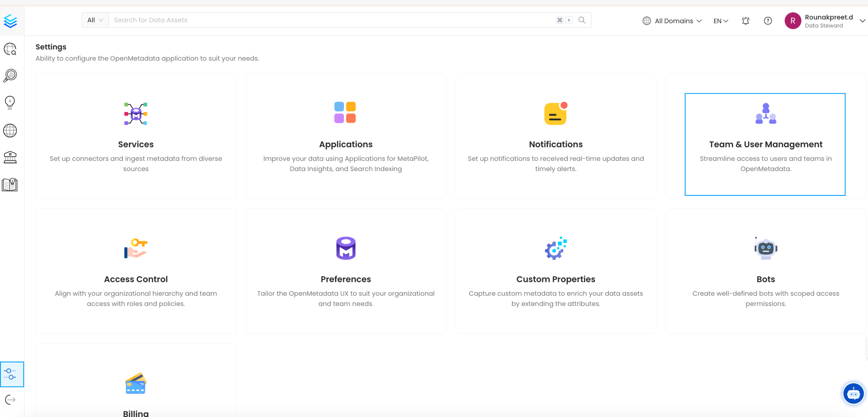The height and width of the screenshot is (417, 868).
Task: Open the EN language dropdown
Action: coord(720,21)
